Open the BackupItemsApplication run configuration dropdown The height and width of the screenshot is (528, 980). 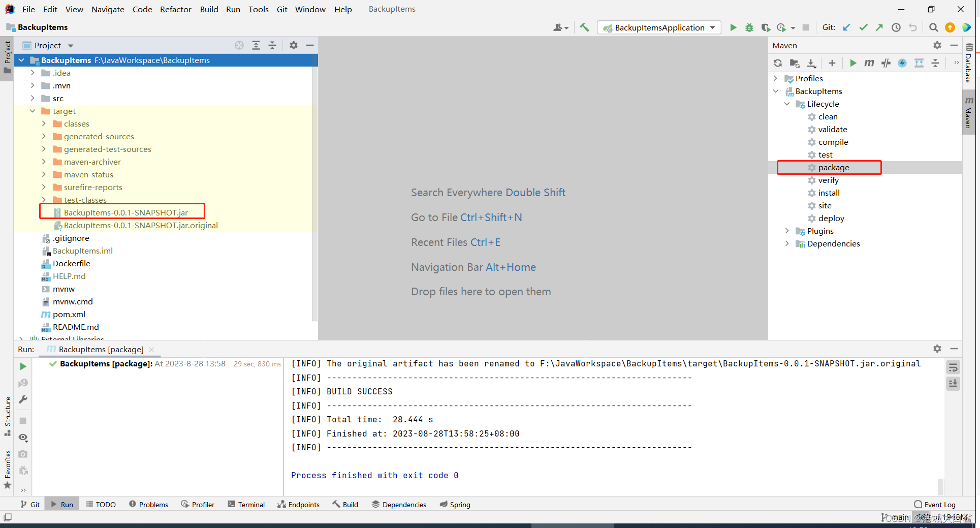pyautogui.click(x=658, y=27)
